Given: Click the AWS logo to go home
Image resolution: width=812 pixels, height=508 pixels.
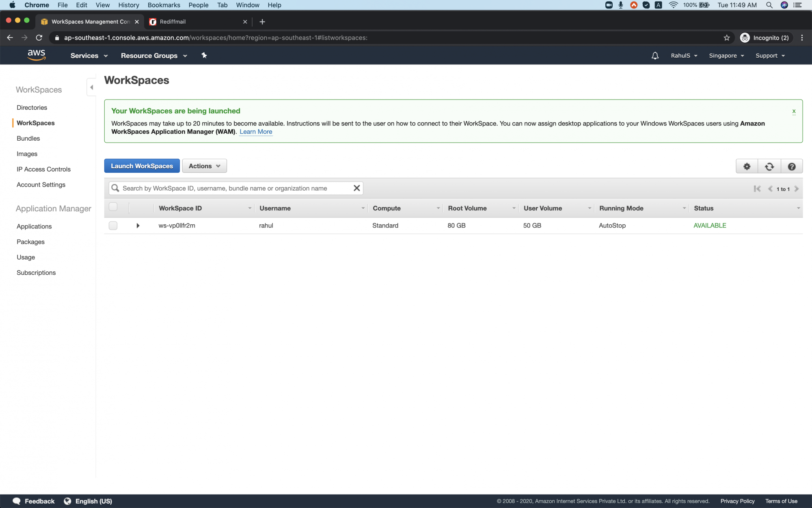Looking at the screenshot, I should tap(37, 55).
